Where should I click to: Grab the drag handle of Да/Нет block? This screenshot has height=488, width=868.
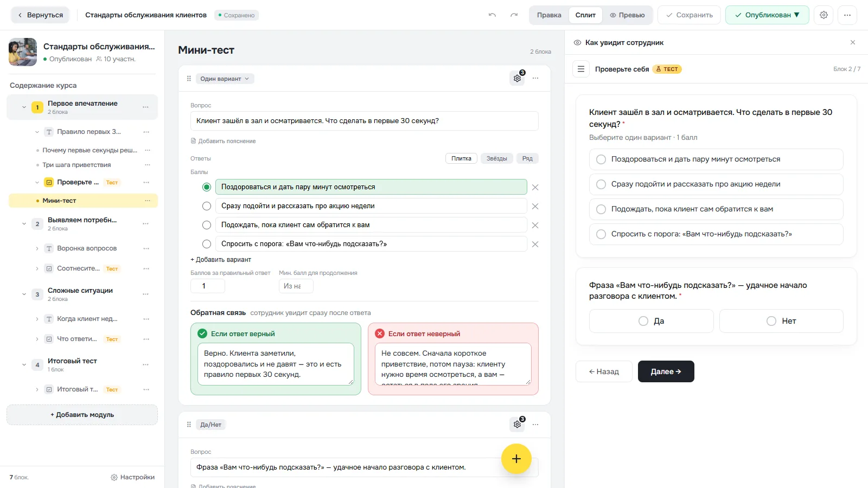click(x=189, y=425)
